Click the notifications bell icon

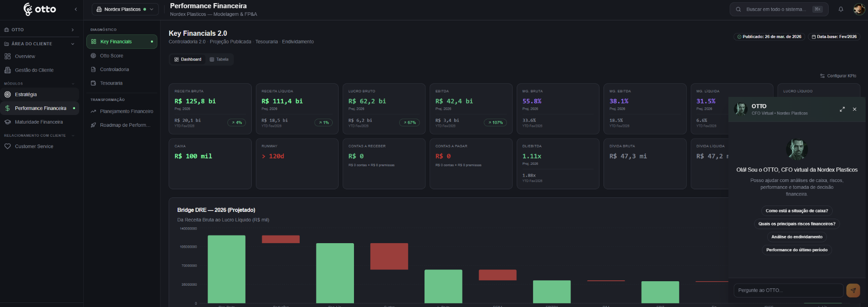(841, 9)
